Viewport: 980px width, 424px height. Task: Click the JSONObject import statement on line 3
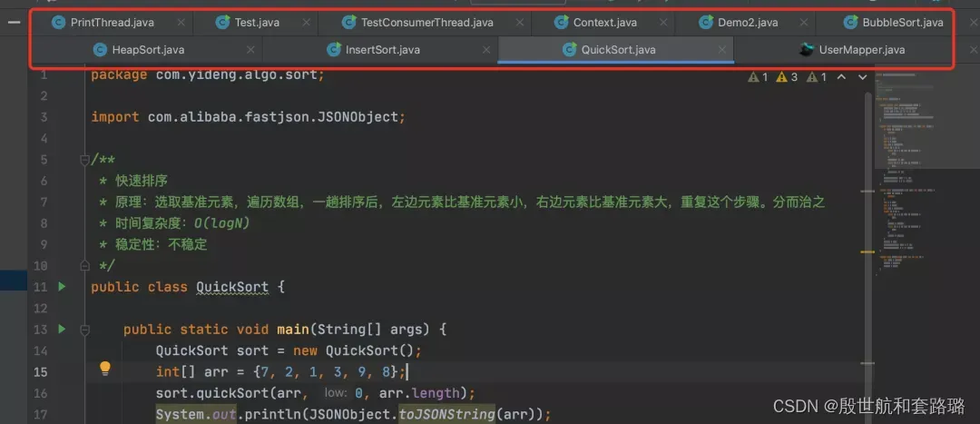click(248, 117)
